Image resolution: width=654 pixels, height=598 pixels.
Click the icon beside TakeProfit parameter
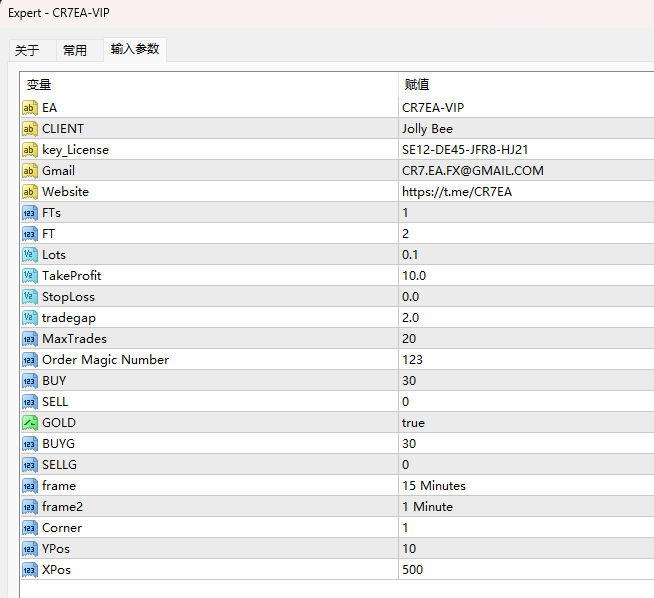click(x=30, y=276)
